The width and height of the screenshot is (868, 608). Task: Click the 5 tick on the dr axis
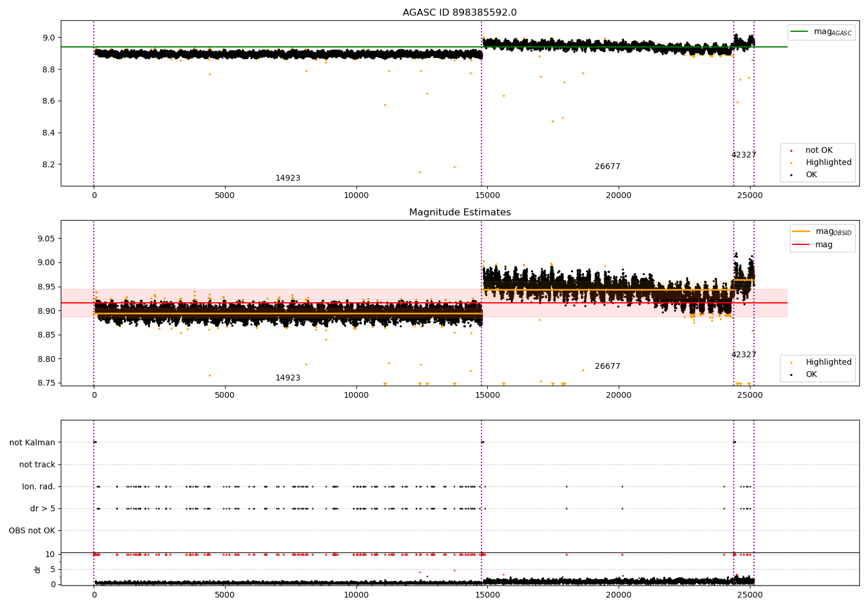[53, 569]
